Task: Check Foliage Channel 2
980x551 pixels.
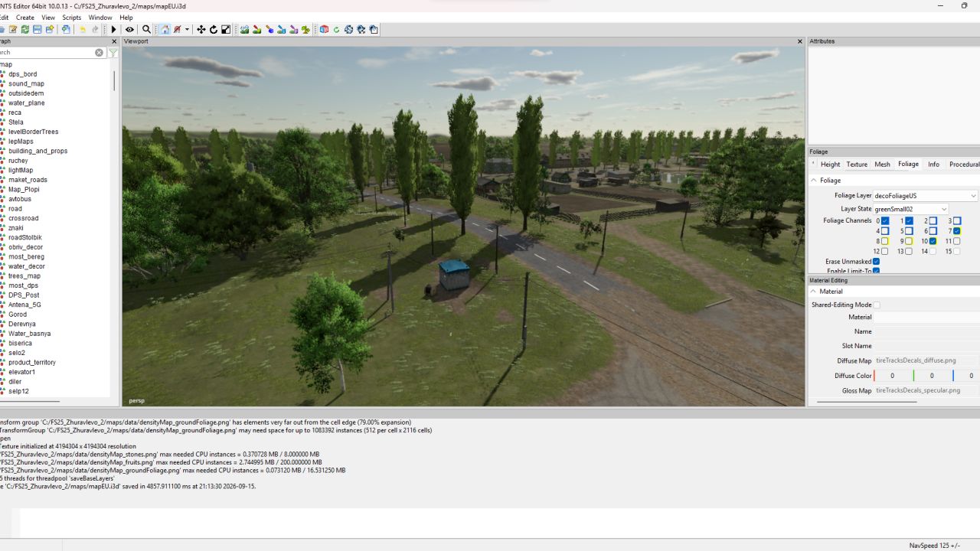Action: coord(933,221)
